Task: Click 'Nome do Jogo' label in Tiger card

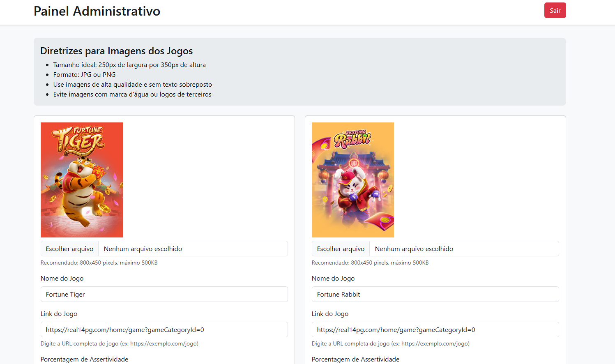Action: tap(62, 279)
